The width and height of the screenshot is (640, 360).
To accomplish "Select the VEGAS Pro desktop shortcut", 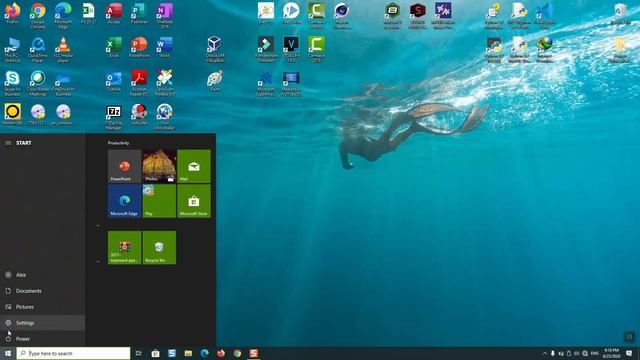I will (x=291, y=49).
